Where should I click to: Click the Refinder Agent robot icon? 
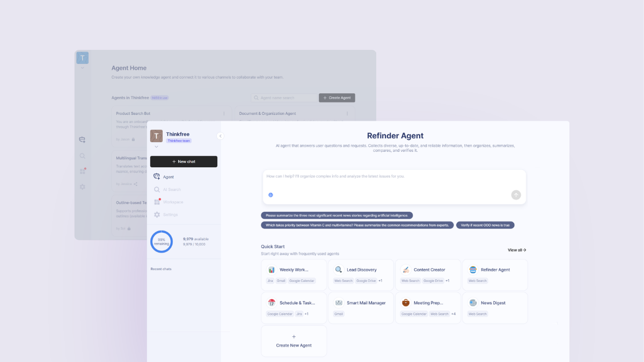pyautogui.click(x=472, y=269)
